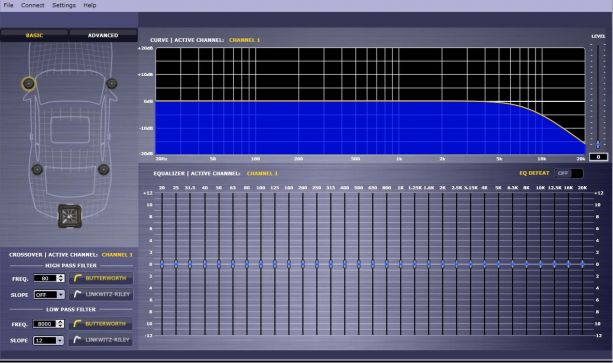Screen dimensions: 613x363
Task: Open the File menu
Action: (8, 5)
